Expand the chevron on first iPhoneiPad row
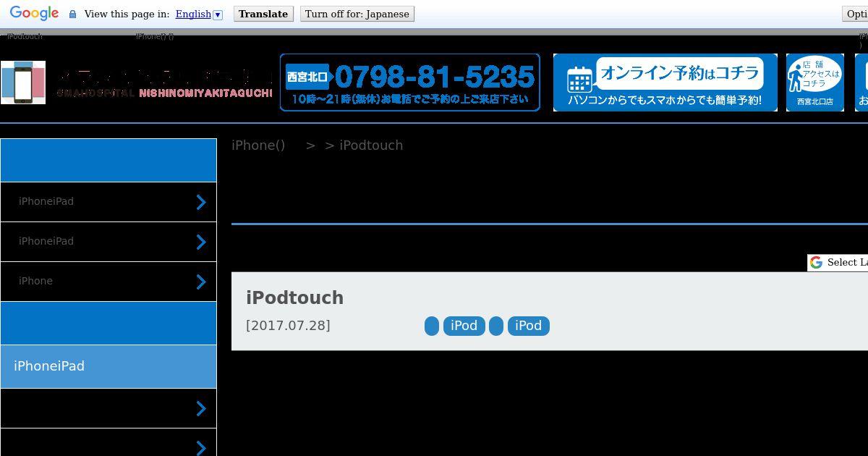 pos(201,202)
